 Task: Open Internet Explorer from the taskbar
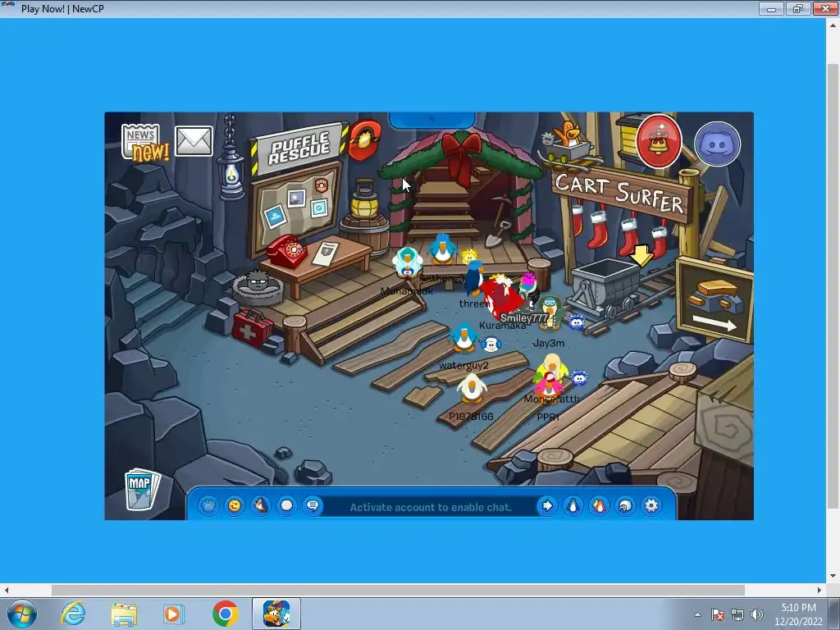73,614
